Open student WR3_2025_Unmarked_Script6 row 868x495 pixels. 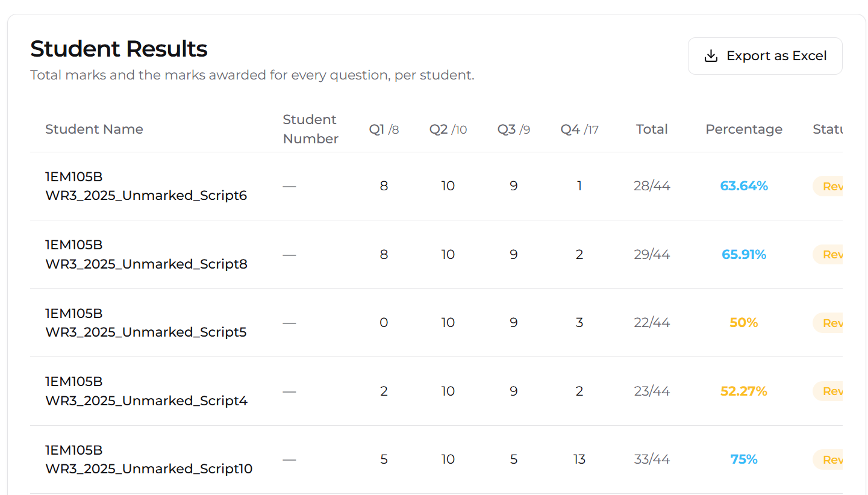[436, 186]
